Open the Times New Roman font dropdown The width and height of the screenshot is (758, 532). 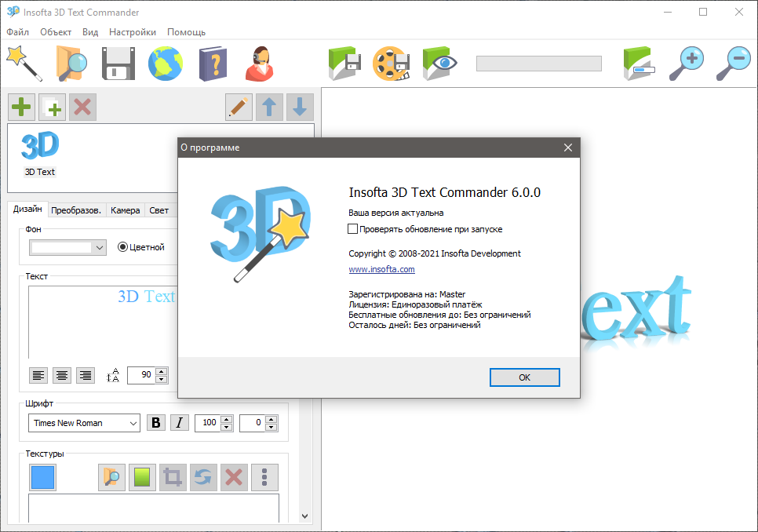[84, 423]
